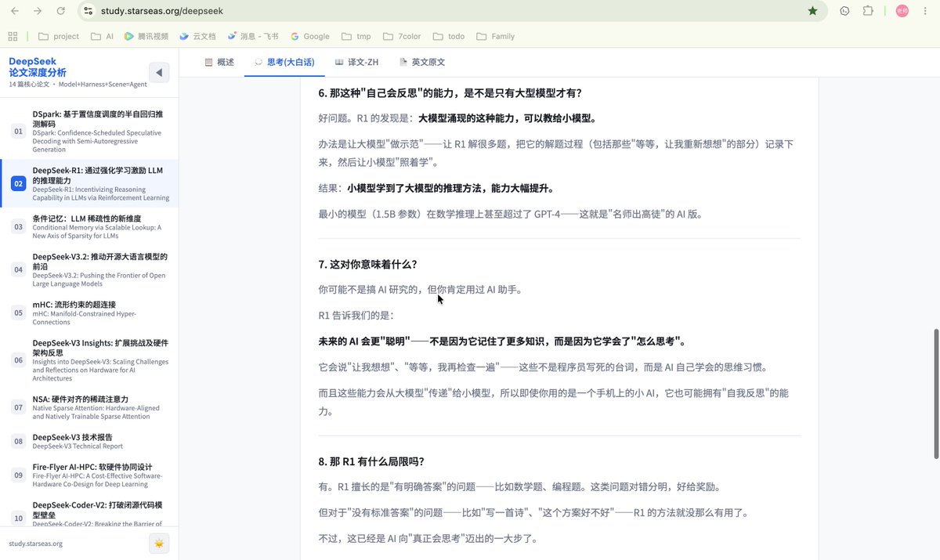Open the 云文档 bookmark
940x560 pixels.
[198, 36]
